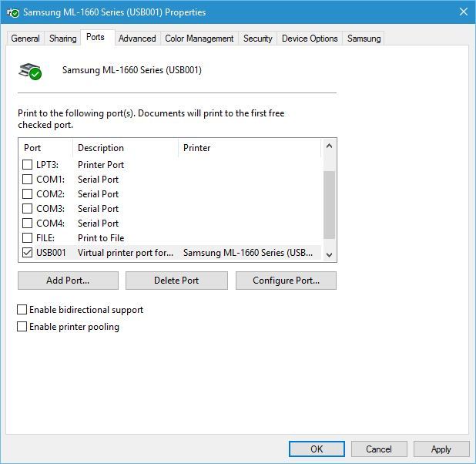
Task: Click the 'FILE:' port name text
Action: point(45,237)
